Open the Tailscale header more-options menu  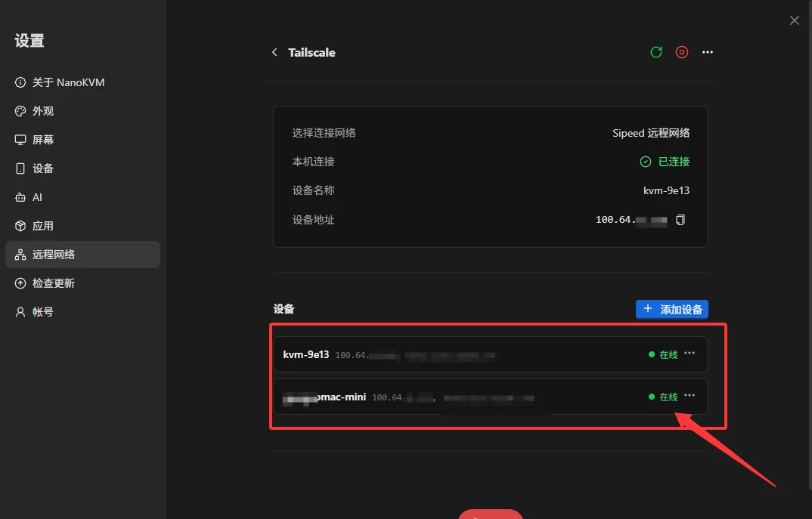click(708, 52)
